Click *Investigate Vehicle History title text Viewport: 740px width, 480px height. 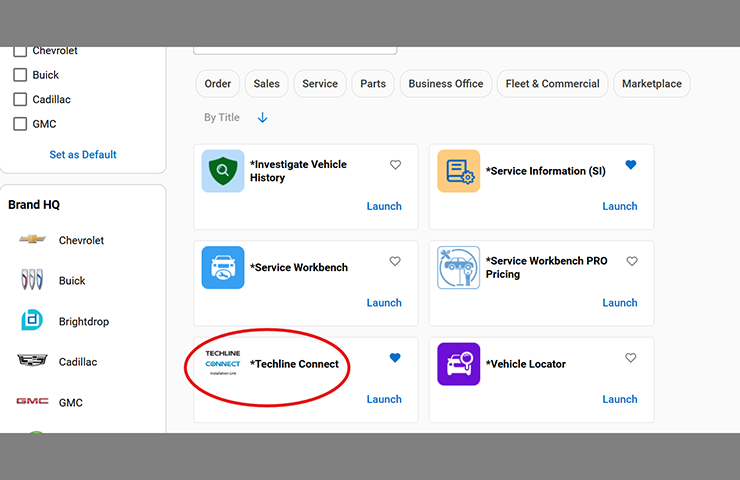point(298,171)
